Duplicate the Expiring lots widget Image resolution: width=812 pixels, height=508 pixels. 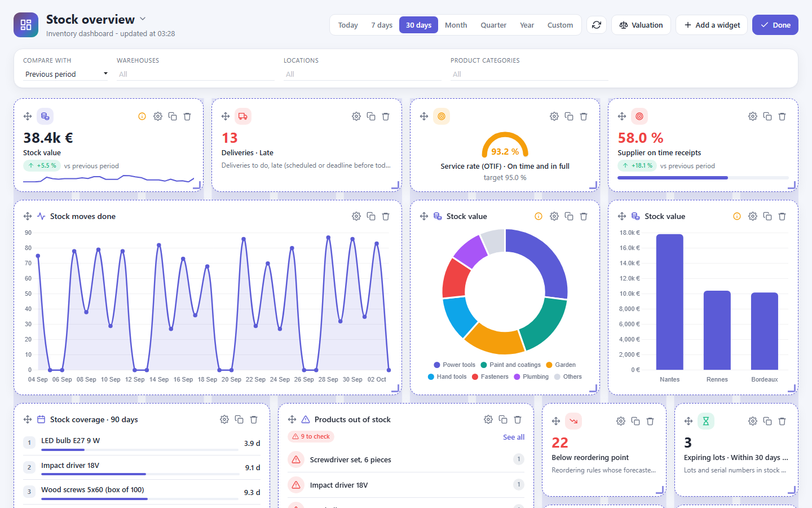767,421
